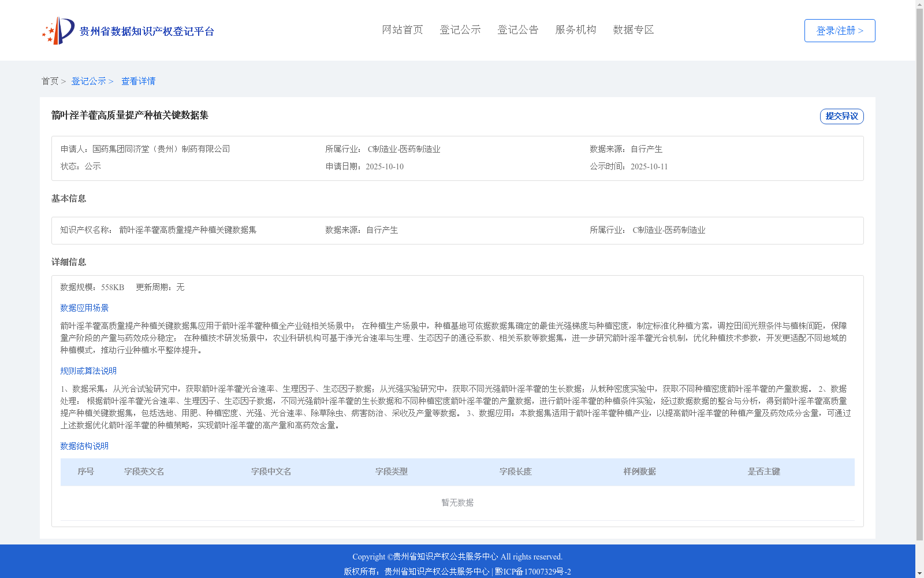Click 字段英文名 column header
This screenshot has height=578, width=924.
click(144, 472)
